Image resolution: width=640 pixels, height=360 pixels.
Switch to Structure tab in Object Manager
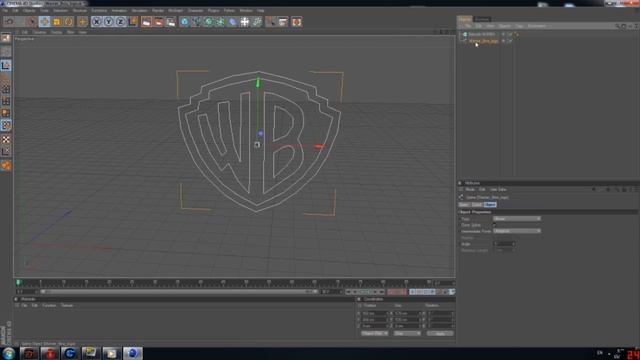pyautogui.click(x=482, y=19)
